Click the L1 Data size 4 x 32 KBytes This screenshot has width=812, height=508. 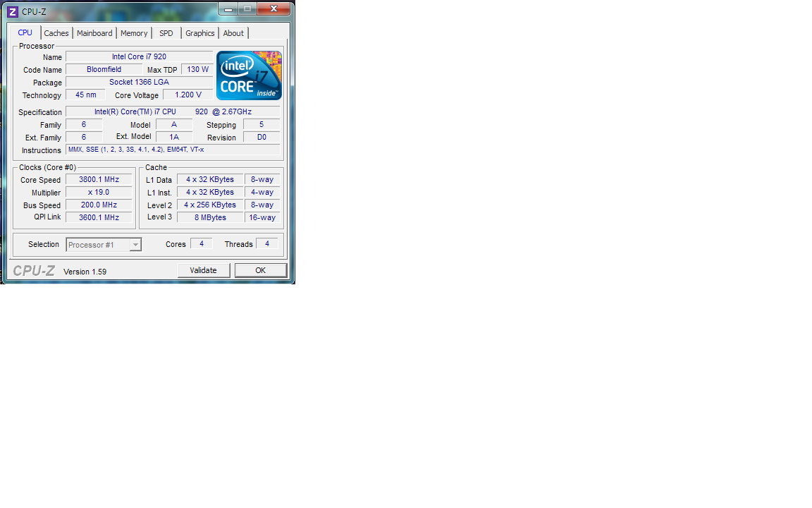tap(210, 179)
